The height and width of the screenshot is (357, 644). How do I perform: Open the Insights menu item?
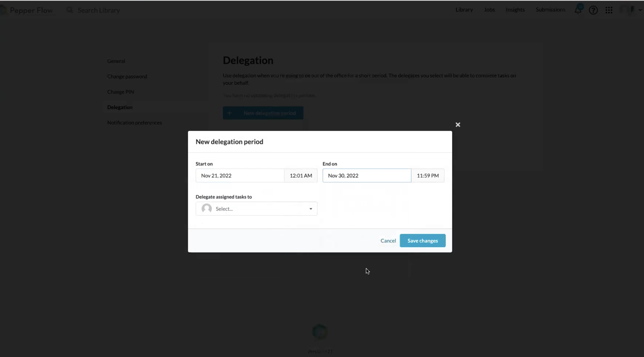click(515, 10)
